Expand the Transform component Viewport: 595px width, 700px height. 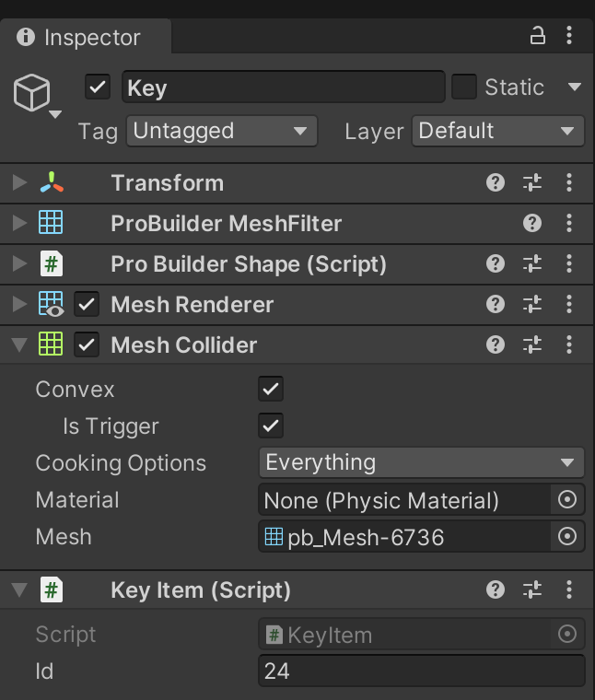19,182
